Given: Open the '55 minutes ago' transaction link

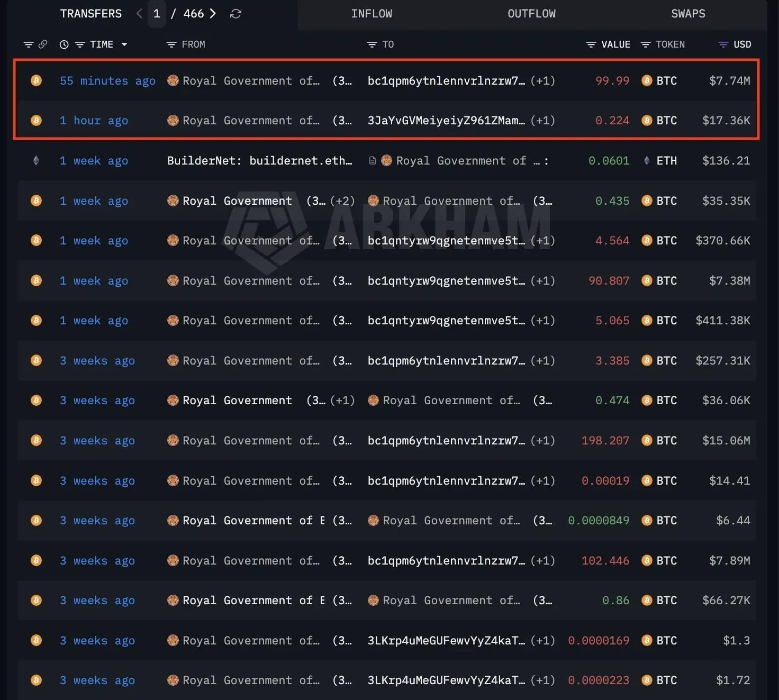Looking at the screenshot, I should click(x=107, y=80).
